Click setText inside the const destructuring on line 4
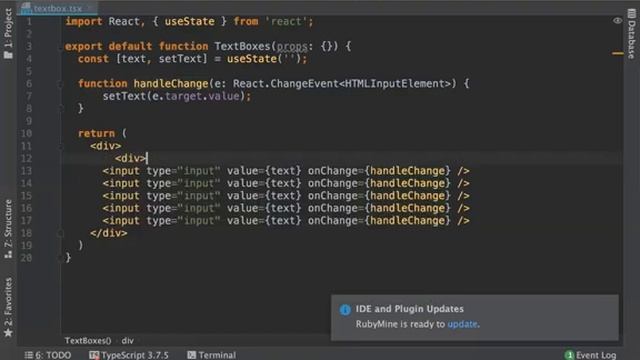 [x=180, y=59]
